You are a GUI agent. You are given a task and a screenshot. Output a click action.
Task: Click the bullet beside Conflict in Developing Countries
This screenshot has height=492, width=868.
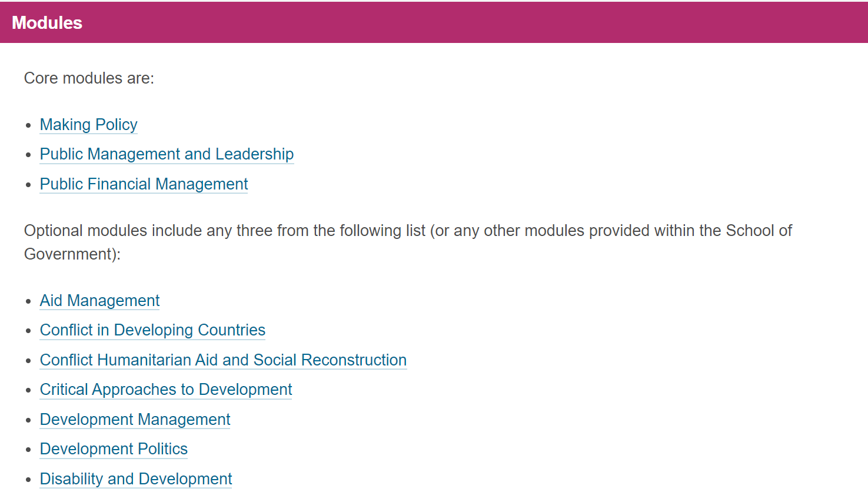point(28,331)
